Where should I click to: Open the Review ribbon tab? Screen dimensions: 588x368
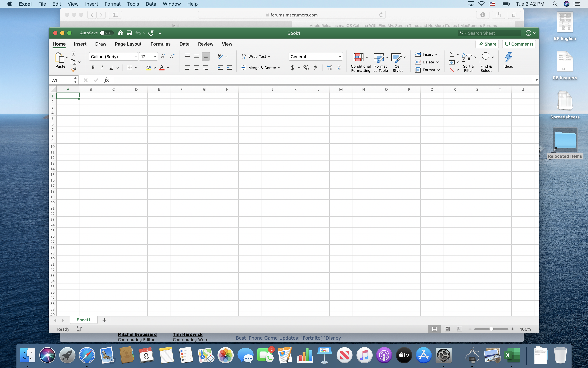[206, 44]
